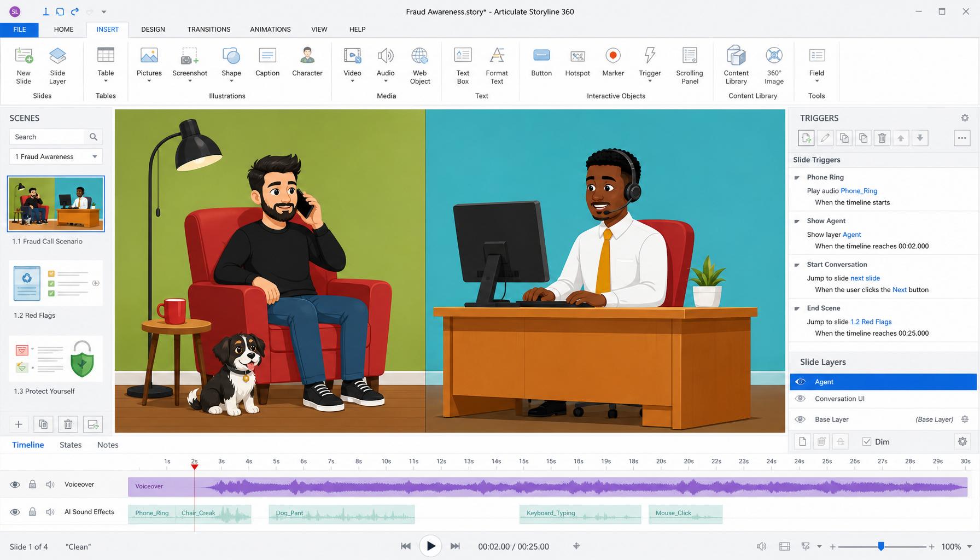
Task: Click the Phone_Ring audio link
Action: pyautogui.click(x=859, y=191)
